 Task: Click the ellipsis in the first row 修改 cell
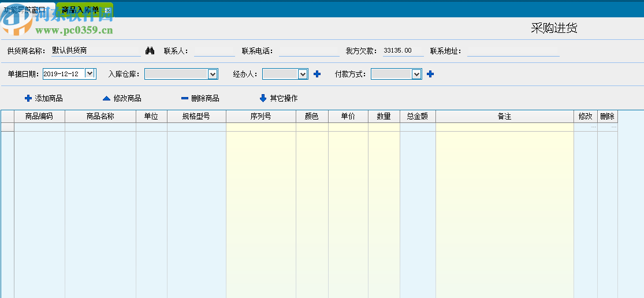coord(594,127)
